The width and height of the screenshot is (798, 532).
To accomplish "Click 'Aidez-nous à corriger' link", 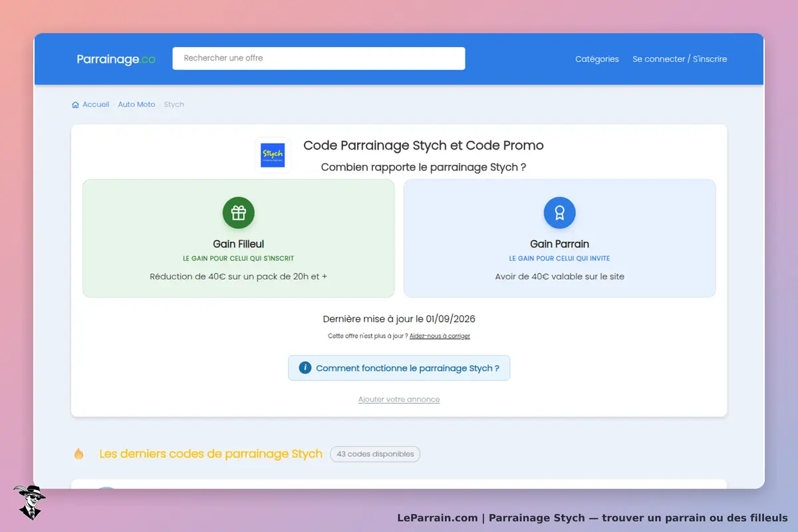I will coord(440,336).
